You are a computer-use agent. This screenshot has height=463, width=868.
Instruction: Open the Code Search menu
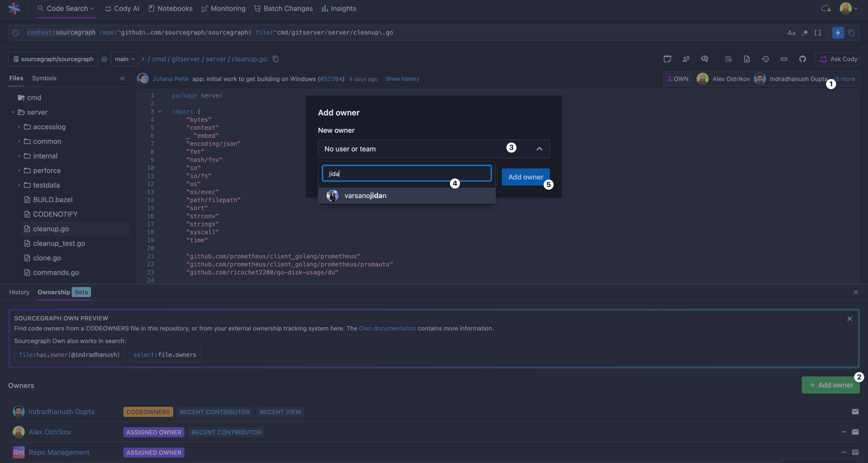pos(66,9)
